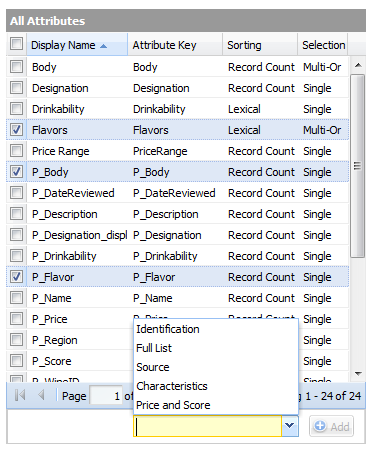Sort by the Display Name column header
370x455 pixels.
pos(77,45)
